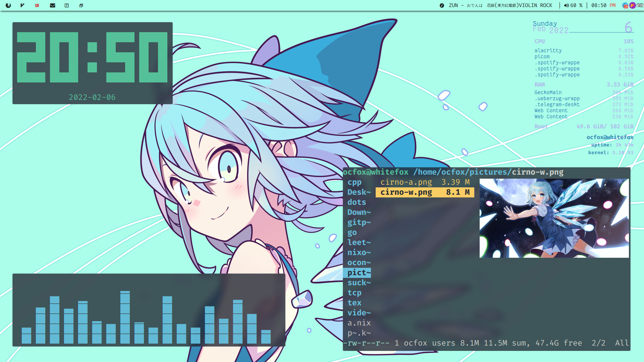The width and height of the screenshot is (644, 362).
Task: Select the cirno-a.png file entry
Action: tap(406, 182)
